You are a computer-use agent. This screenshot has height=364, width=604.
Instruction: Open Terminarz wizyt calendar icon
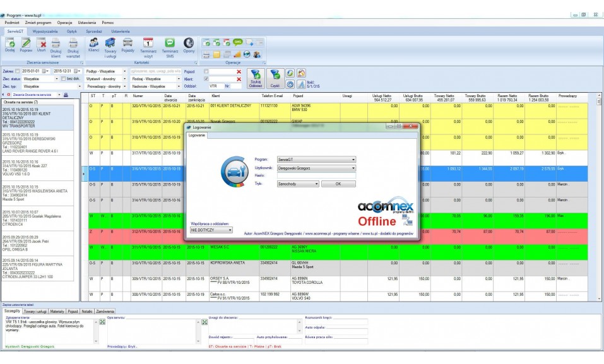click(148, 44)
